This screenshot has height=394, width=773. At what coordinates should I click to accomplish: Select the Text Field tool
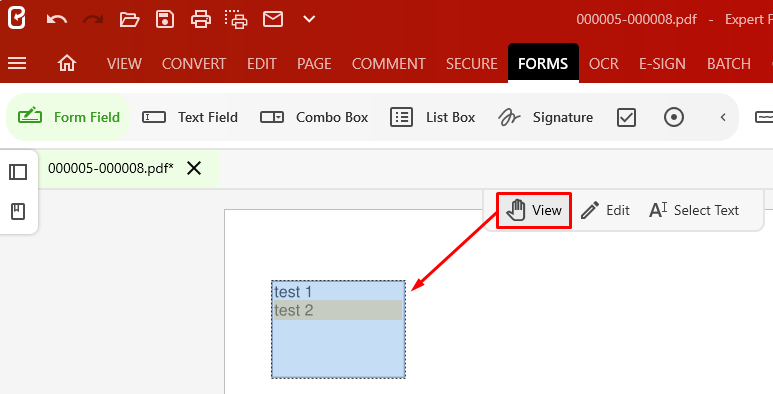190,117
